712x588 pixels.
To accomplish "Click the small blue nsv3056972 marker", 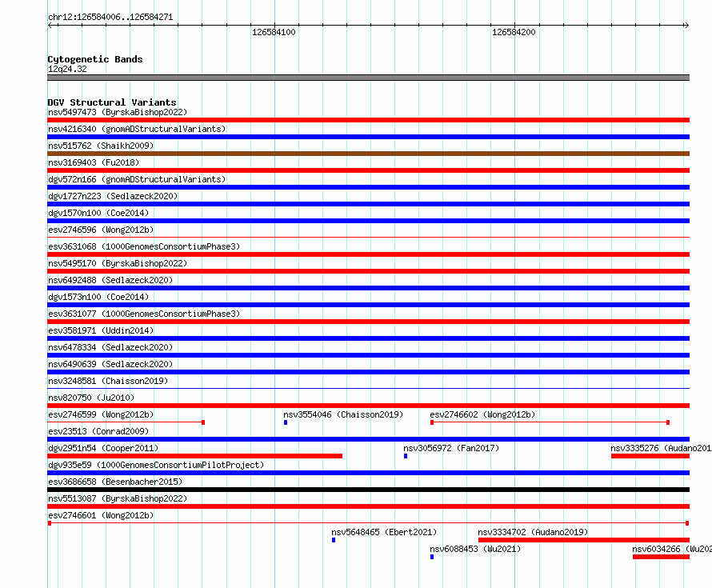I will [x=406, y=456].
